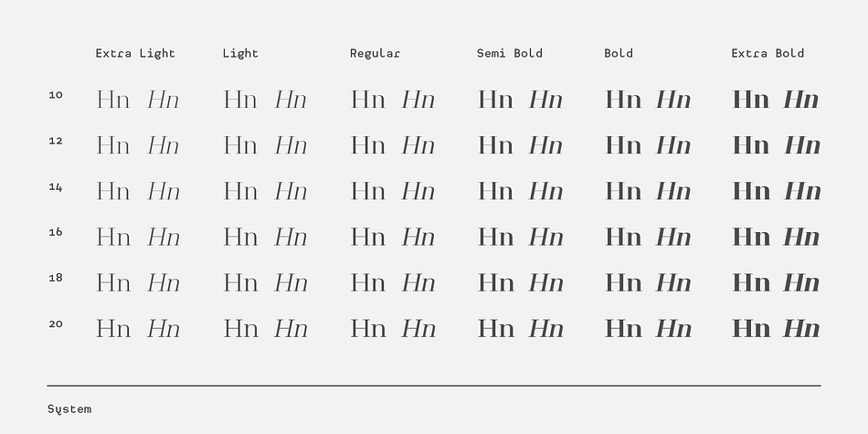Select the size 18 row label
868x434 pixels.
coord(56,278)
